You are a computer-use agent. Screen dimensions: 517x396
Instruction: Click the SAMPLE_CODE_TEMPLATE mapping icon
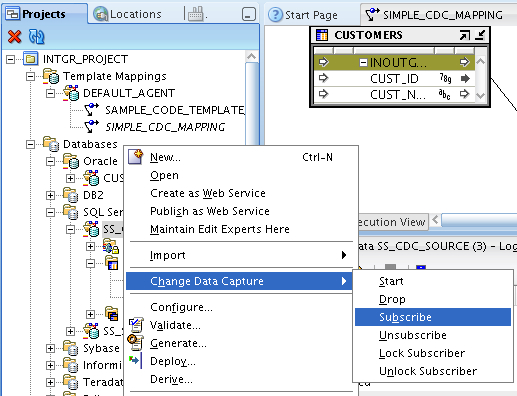tap(92, 110)
